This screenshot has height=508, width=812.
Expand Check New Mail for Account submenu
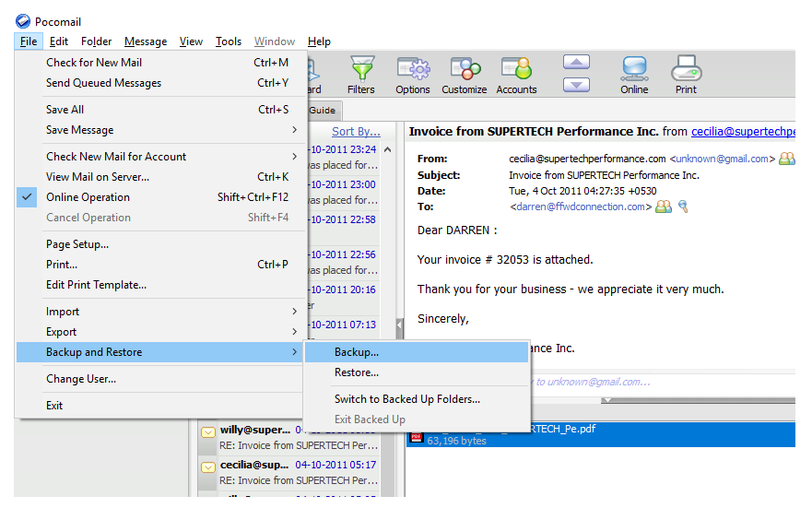[295, 157]
